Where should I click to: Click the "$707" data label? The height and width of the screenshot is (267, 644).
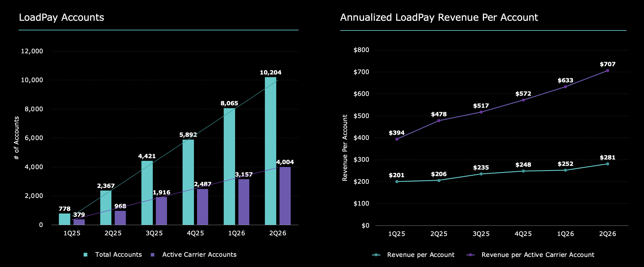607,64
